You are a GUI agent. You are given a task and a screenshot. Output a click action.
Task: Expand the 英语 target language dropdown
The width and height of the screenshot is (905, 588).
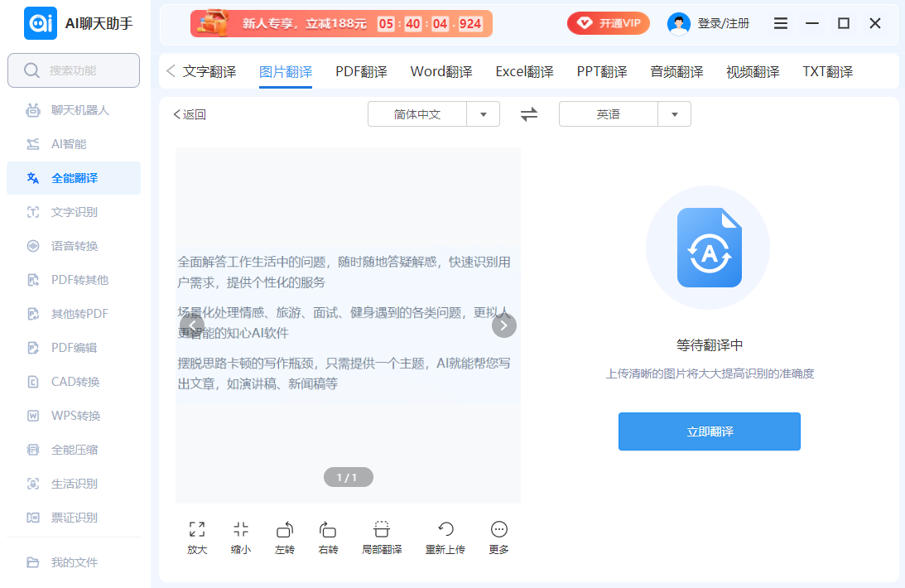point(674,114)
